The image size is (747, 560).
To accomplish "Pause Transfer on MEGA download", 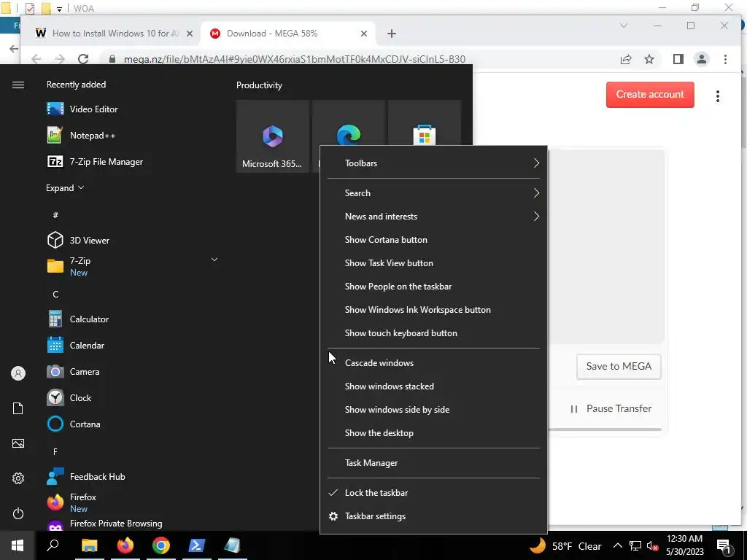I will [611, 408].
